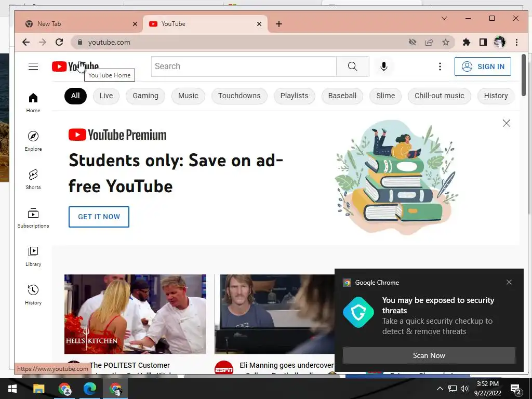The image size is (532, 399).
Task: Open the Eli Manning video thumbnail
Action: [275, 314]
